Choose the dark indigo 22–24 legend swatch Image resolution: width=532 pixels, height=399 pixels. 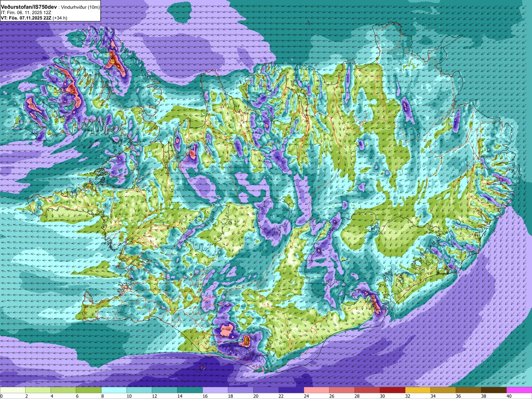[292, 391]
